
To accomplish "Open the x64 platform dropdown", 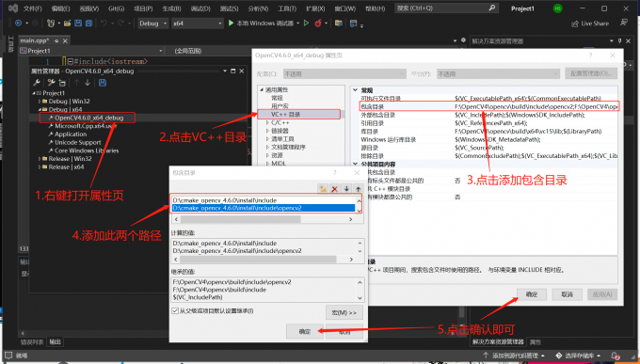I will coord(198,24).
